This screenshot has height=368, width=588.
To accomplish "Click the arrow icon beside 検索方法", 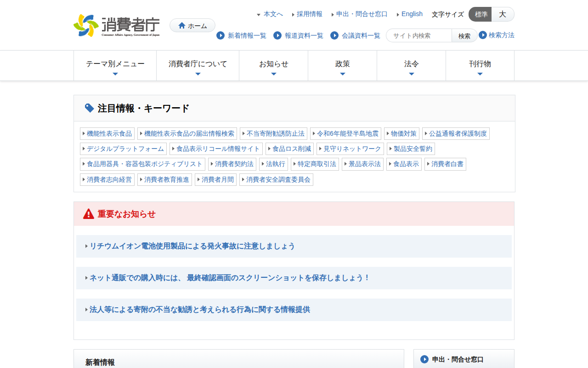I will coord(483,35).
